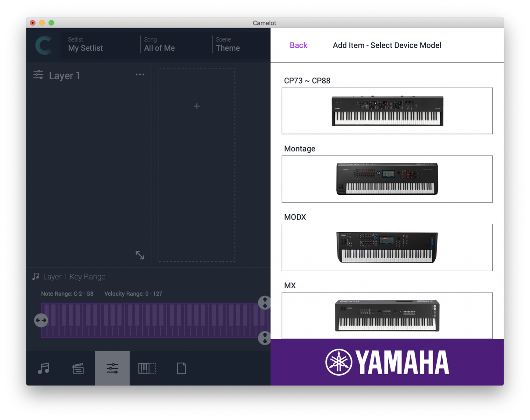Viewport: 530px width, 420px height.
Task: Click the horizontal note range handle
Action: (x=41, y=321)
